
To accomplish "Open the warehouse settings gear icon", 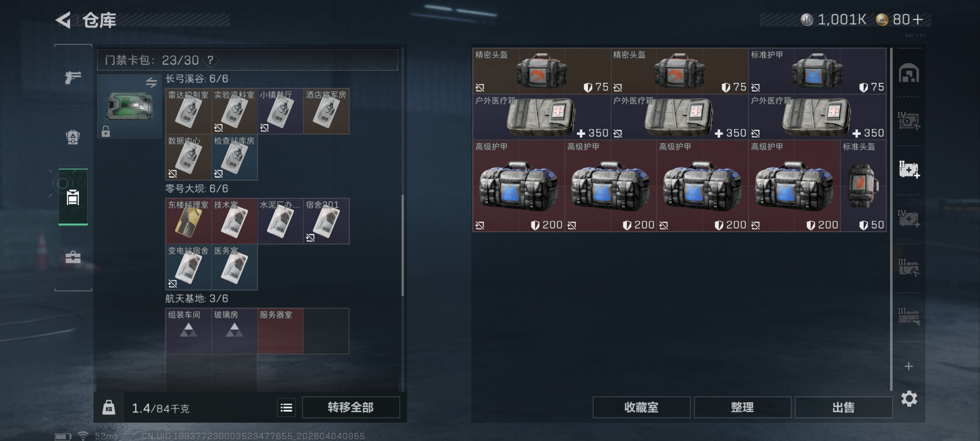I will [909, 398].
